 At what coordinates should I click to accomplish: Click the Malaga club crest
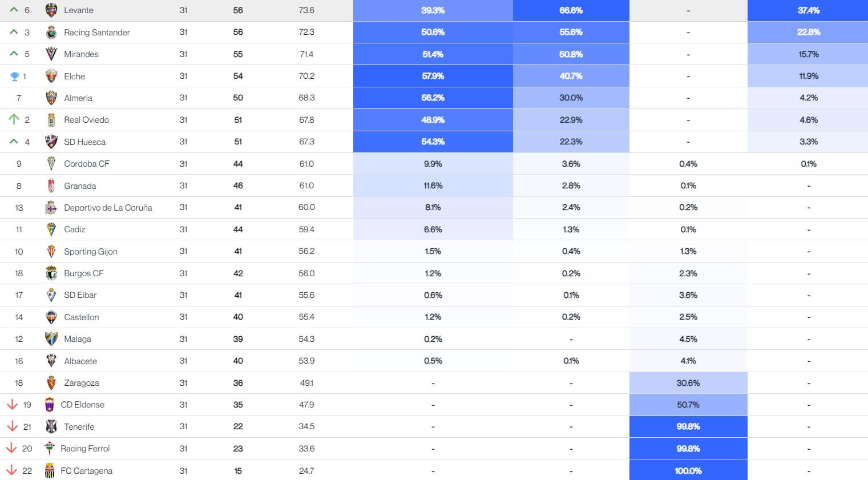click(51, 339)
